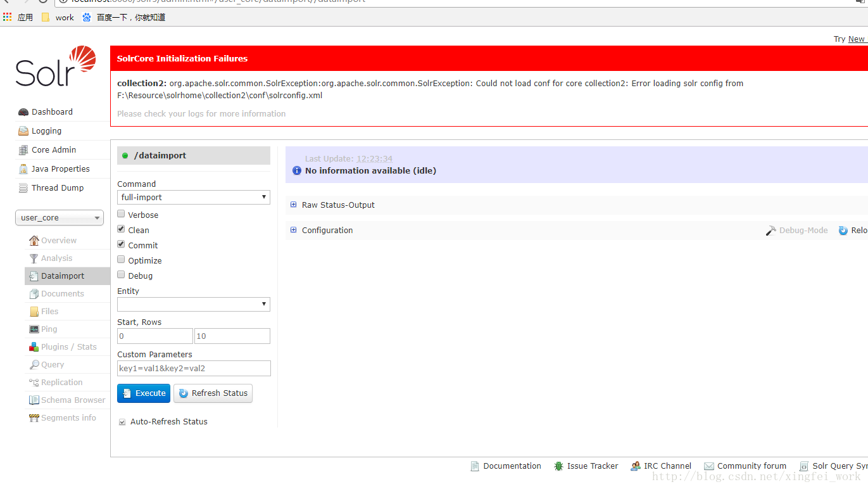
Task: Click the Logging icon in sidebar
Action: point(23,131)
